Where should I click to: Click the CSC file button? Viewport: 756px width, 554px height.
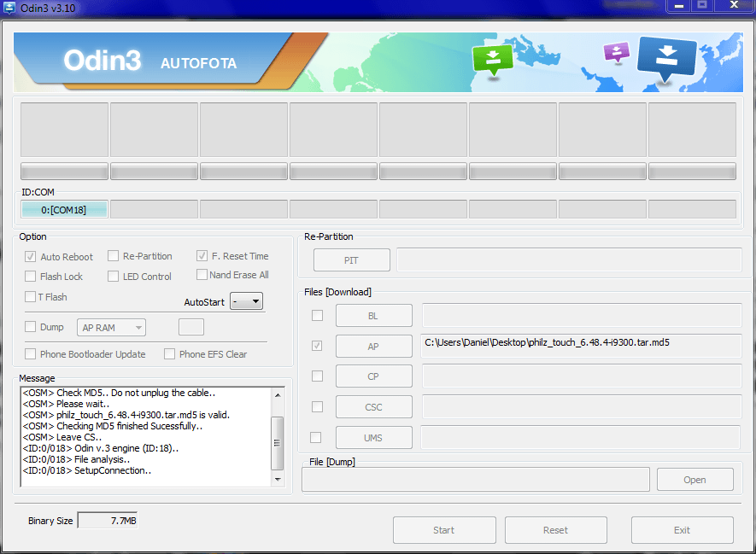click(373, 407)
